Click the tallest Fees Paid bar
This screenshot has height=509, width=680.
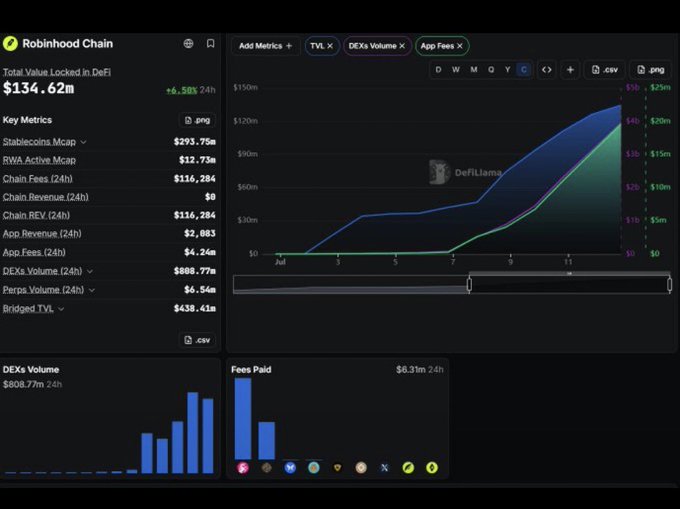coord(243,418)
